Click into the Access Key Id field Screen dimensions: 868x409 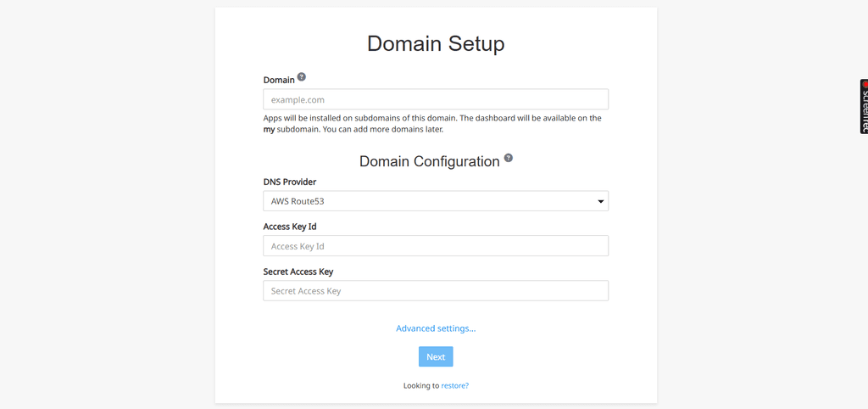436,246
